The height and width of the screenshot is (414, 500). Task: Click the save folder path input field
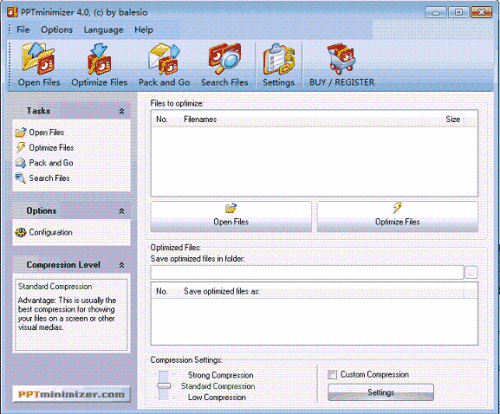tap(307, 272)
